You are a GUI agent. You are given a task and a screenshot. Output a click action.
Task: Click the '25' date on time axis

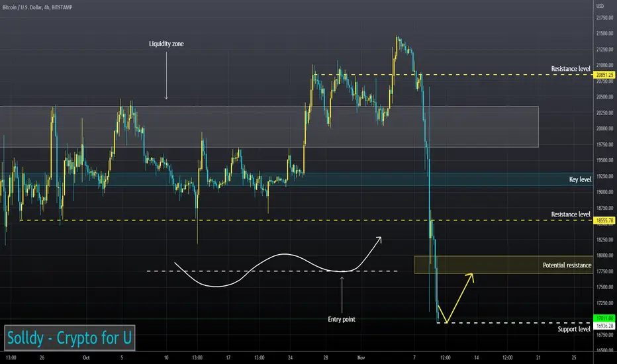pos(574,357)
